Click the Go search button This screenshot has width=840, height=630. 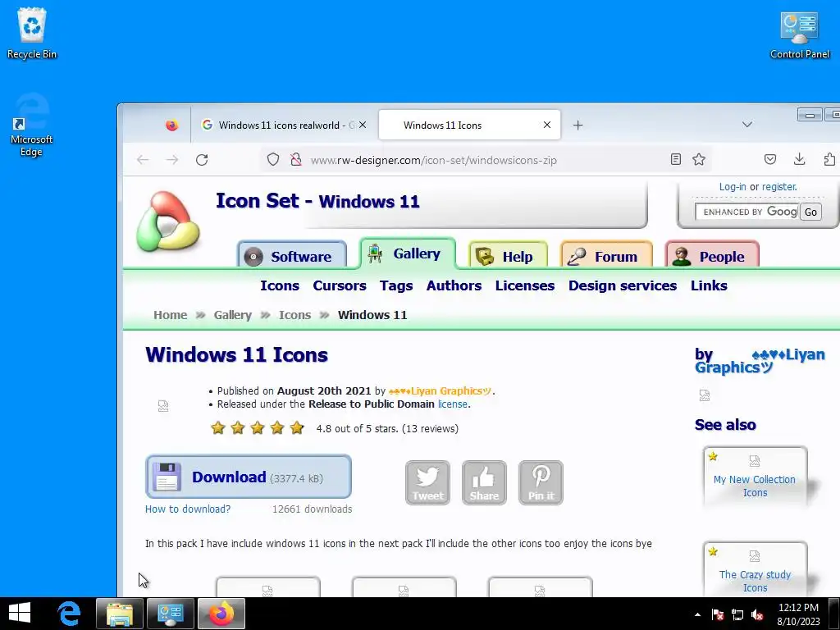810,212
